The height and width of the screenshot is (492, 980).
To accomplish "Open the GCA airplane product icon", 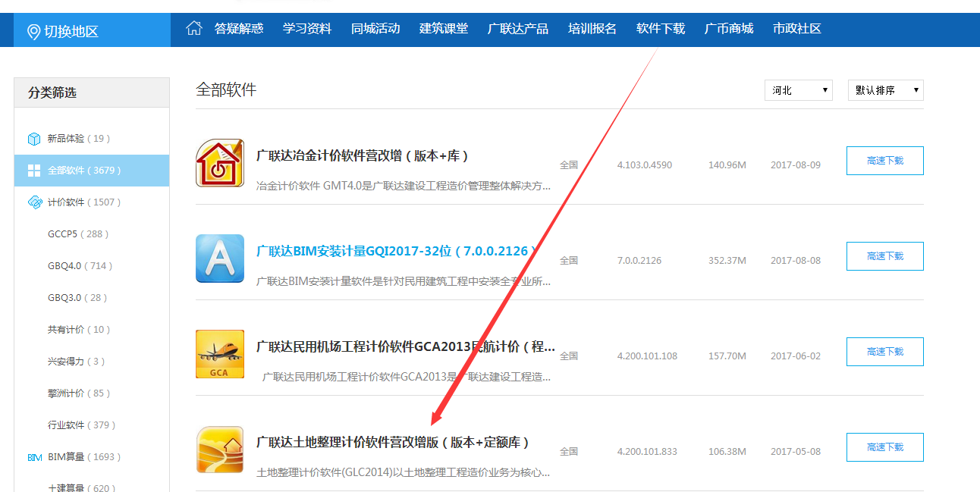I will 220,354.
